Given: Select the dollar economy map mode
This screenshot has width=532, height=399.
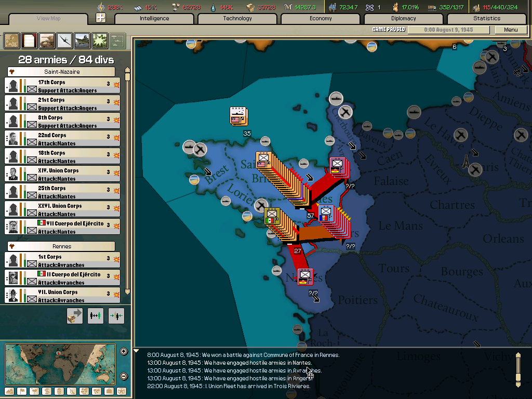Looking at the screenshot, I should (x=47, y=392).
